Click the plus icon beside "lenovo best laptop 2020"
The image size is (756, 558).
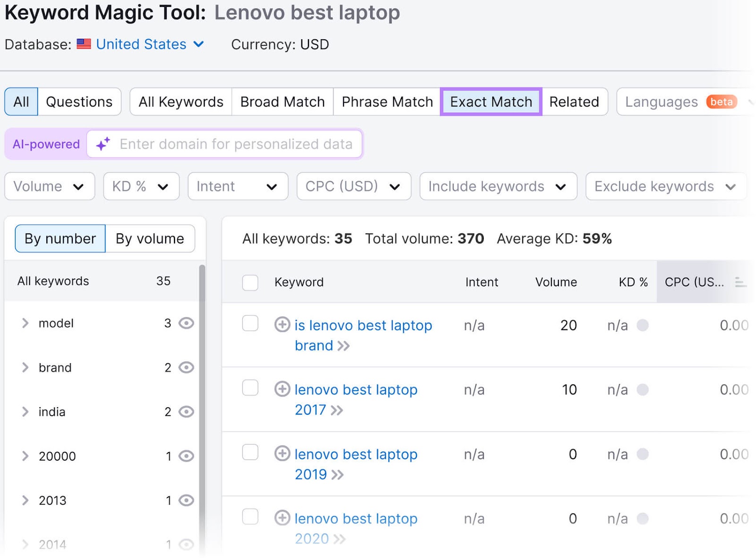(282, 518)
